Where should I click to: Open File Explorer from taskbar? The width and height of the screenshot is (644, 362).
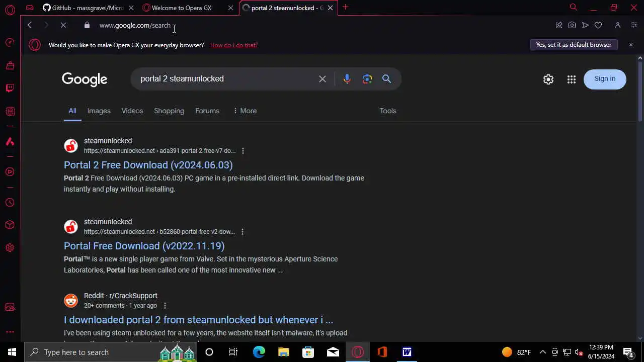pyautogui.click(x=283, y=352)
